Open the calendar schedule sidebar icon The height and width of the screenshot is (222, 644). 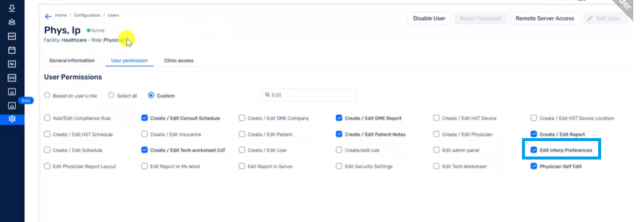point(12,50)
